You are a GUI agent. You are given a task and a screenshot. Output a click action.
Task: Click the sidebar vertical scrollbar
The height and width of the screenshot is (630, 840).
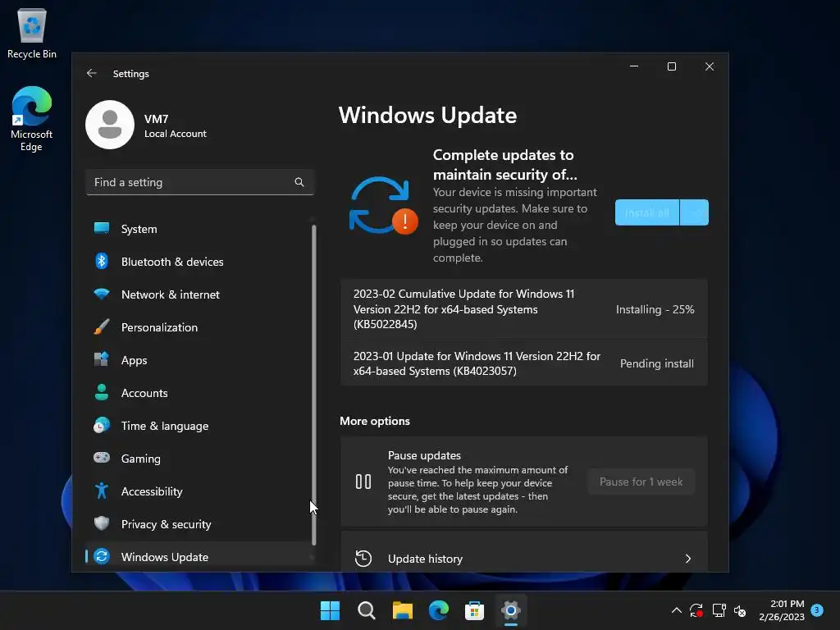click(313, 385)
